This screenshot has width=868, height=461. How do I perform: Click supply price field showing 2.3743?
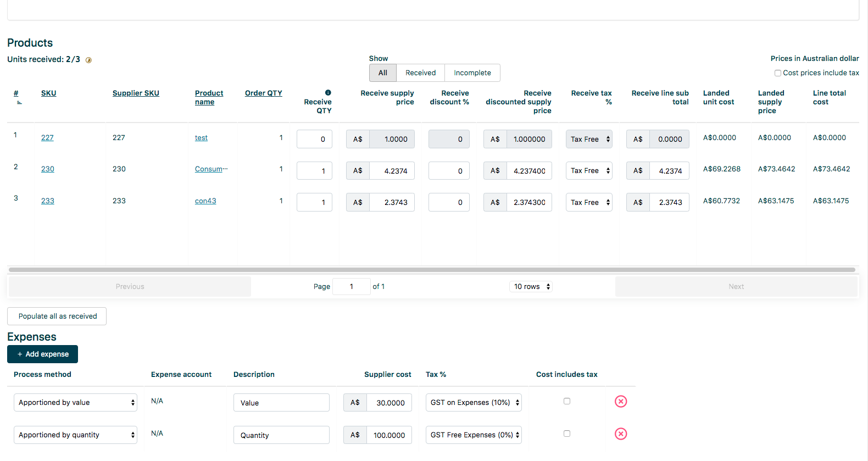pyautogui.click(x=392, y=202)
